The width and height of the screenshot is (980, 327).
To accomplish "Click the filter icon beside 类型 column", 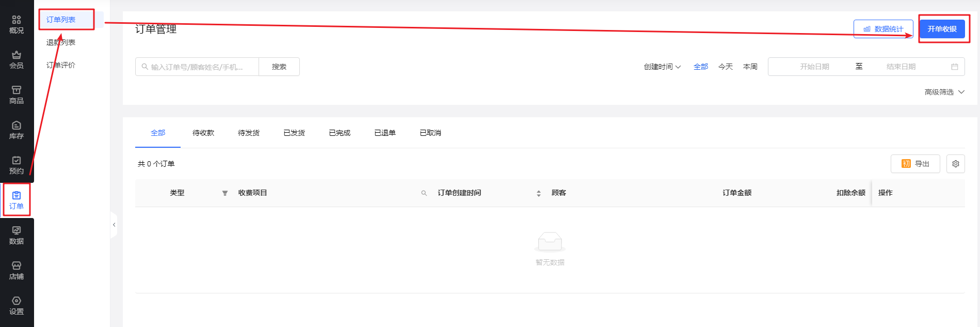I will pyautogui.click(x=225, y=193).
